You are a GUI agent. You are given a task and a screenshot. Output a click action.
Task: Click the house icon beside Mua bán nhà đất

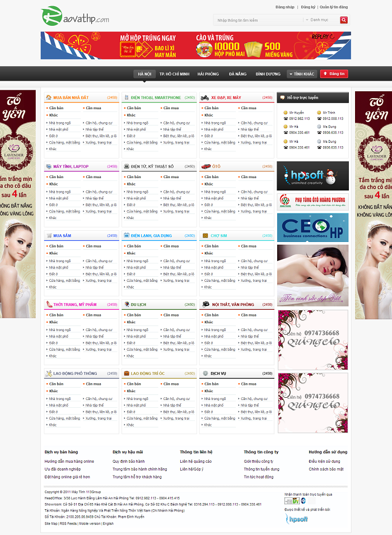pyautogui.click(x=49, y=97)
